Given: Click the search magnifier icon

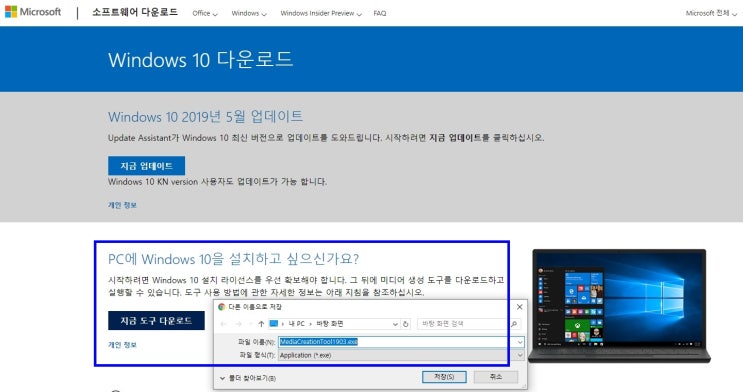Looking at the screenshot, I should click(514, 324).
